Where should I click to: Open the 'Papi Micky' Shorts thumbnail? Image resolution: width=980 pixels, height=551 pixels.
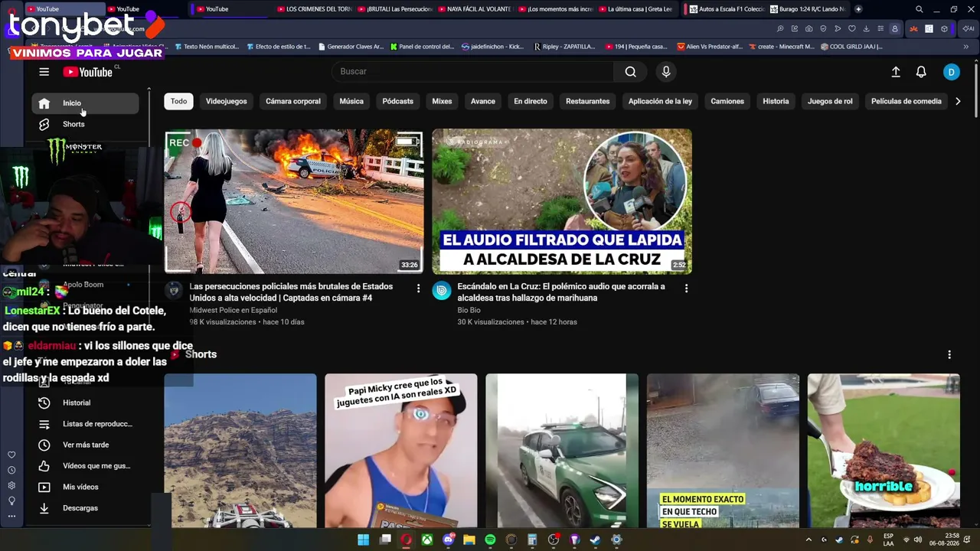[401, 451]
